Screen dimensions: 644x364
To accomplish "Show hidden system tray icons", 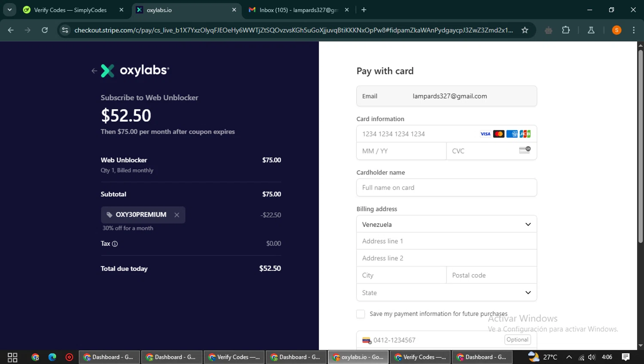I will (569, 357).
